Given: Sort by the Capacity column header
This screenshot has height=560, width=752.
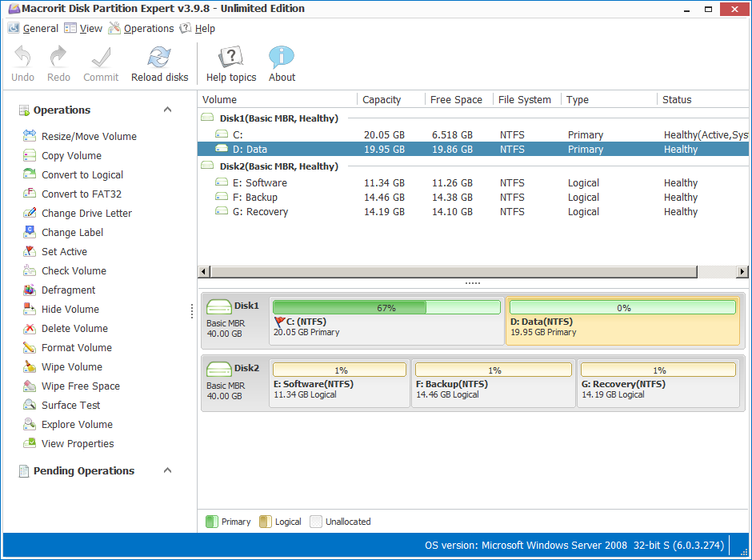Looking at the screenshot, I should [x=391, y=99].
